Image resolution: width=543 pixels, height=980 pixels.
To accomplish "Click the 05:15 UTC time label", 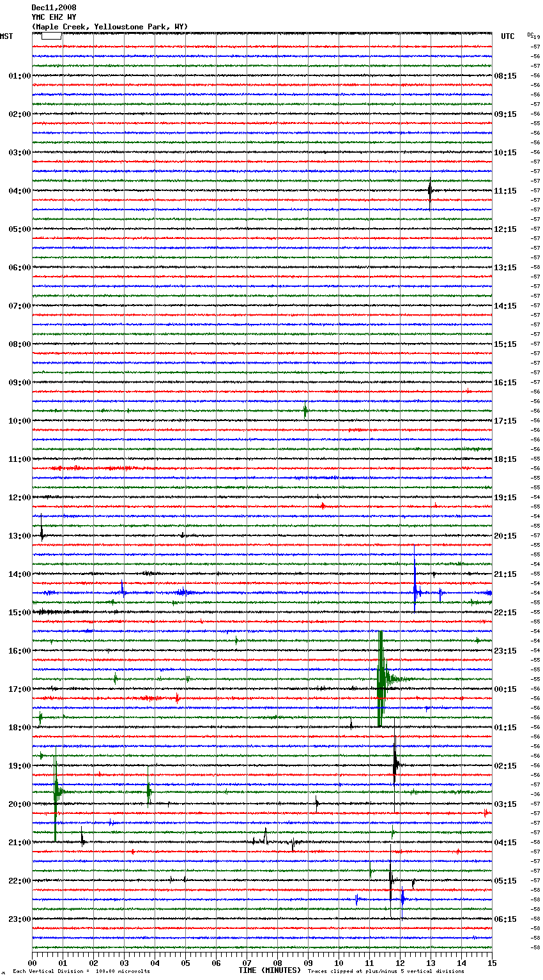I will click(x=505, y=881).
